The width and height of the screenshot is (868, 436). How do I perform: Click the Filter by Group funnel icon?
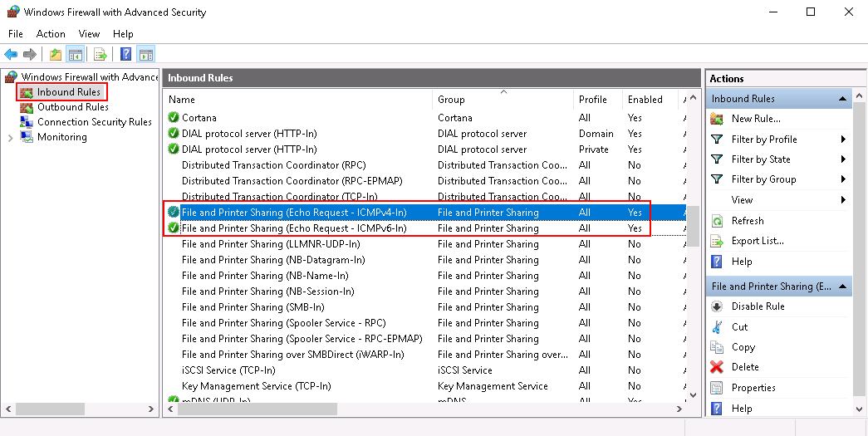click(717, 179)
